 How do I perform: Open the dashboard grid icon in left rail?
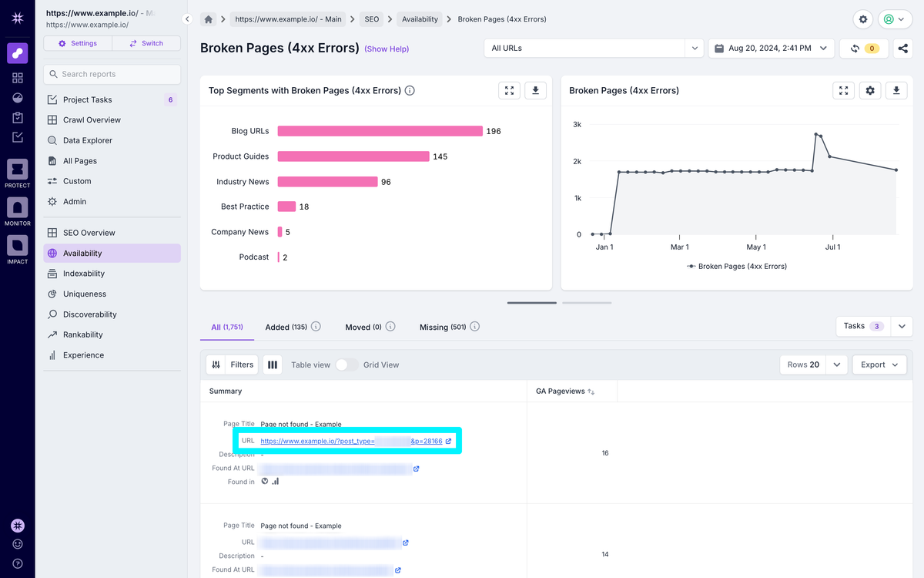point(17,78)
